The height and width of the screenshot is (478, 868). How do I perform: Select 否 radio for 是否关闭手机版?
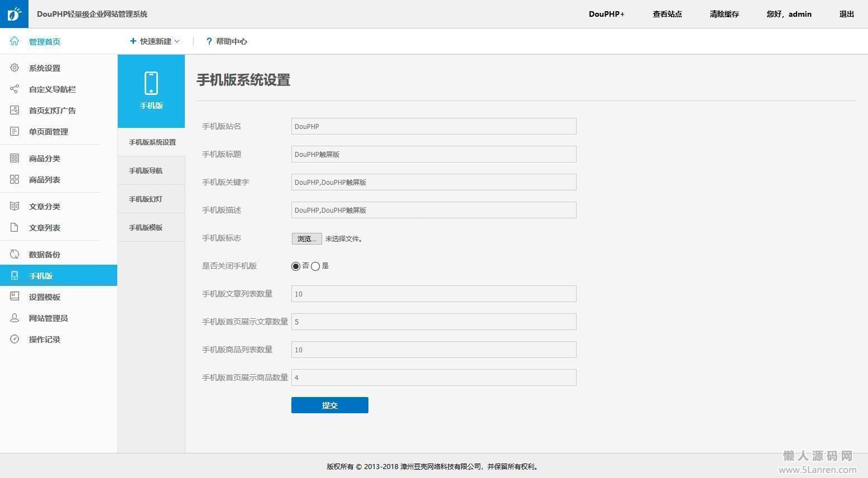pos(296,266)
